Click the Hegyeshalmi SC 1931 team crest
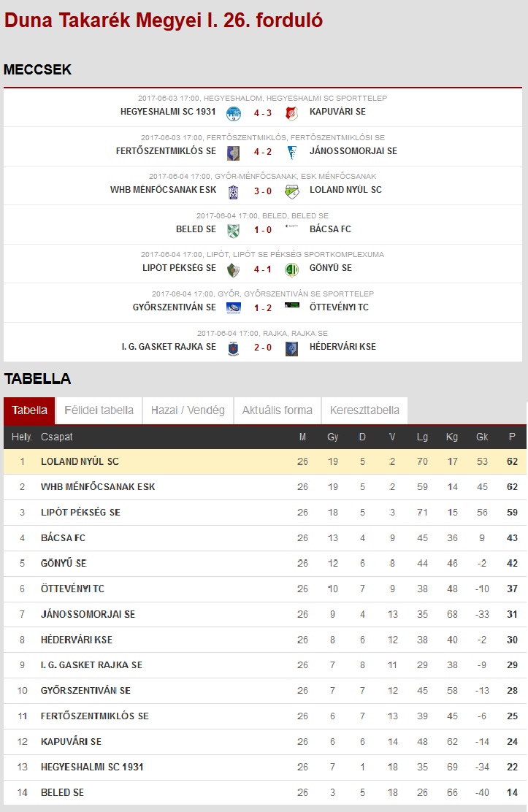528x812 pixels. (x=234, y=113)
